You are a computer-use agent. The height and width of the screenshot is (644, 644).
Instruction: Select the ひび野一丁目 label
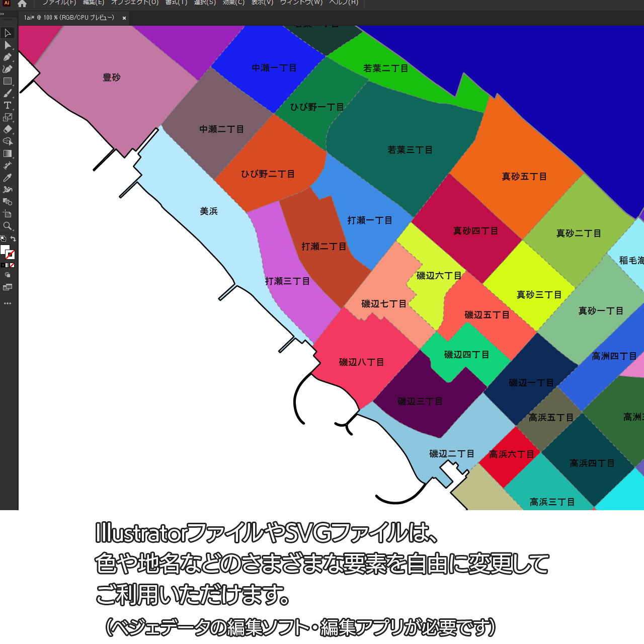click(x=317, y=107)
